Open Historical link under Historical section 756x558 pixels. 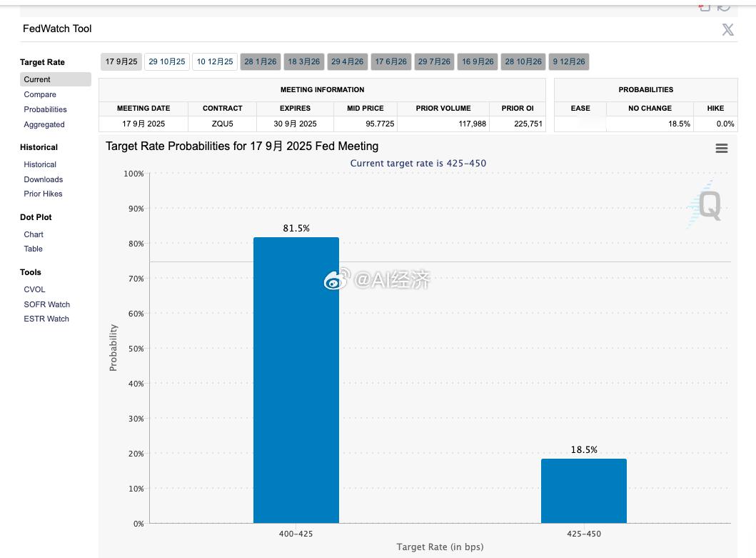pos(40,164)
